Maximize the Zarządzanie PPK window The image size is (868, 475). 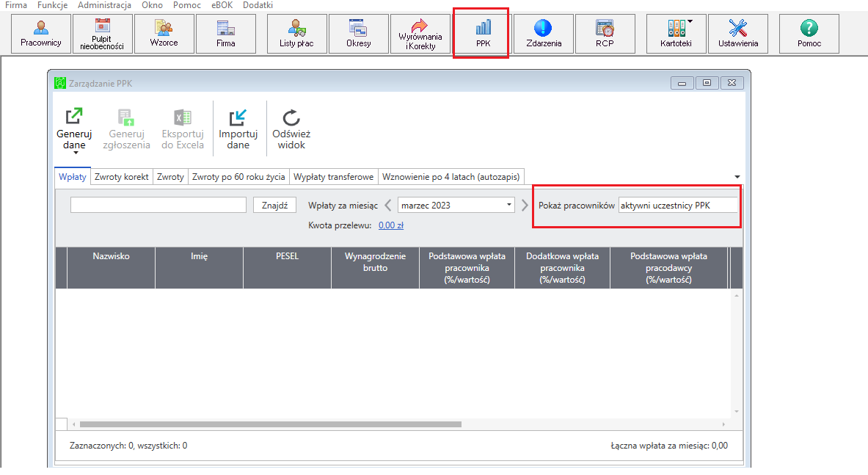click(x=707, y=83)
